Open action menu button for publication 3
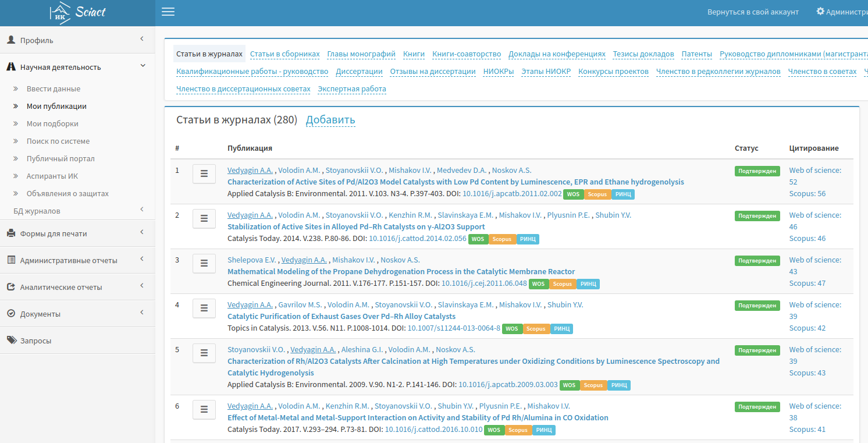The image size is (868, 443). (204, 263)
